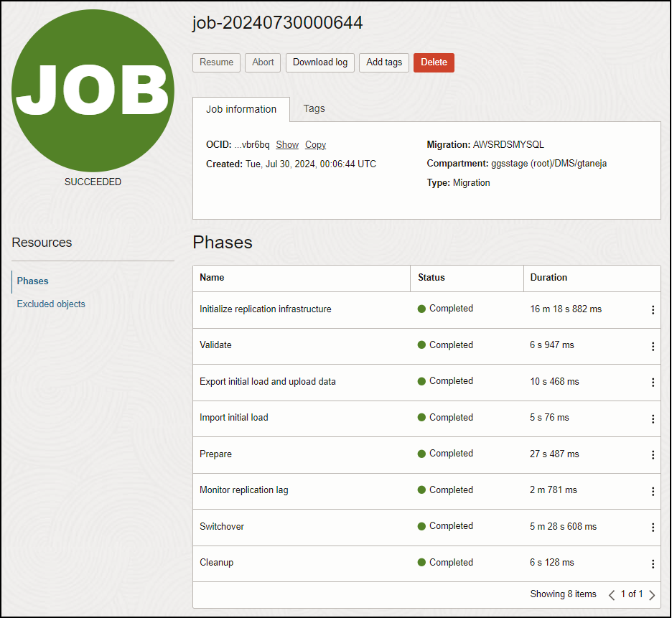This screenshot has height=618, width=672.
Task: Switch to the Tags tab
Action: [314, 109]
